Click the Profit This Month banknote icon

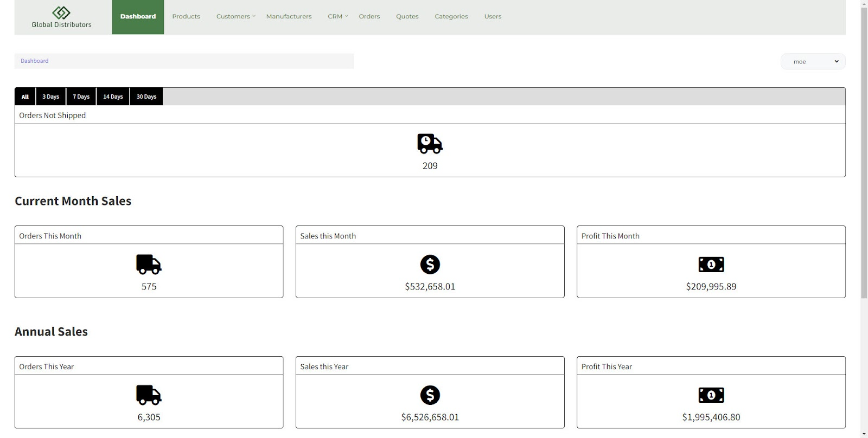(x=711, y=265)
